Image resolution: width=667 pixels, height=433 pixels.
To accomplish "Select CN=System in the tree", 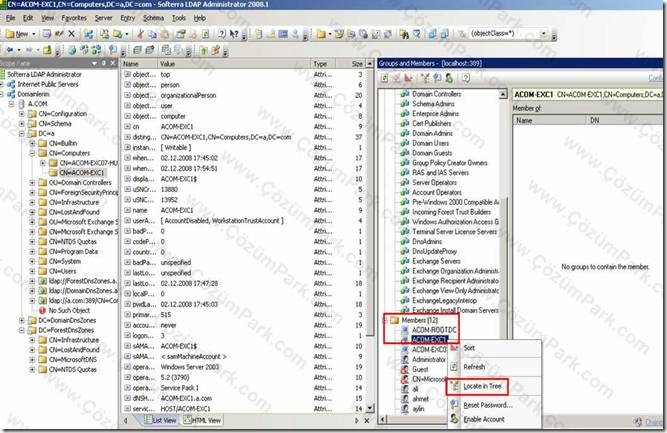I will [65, 262].
